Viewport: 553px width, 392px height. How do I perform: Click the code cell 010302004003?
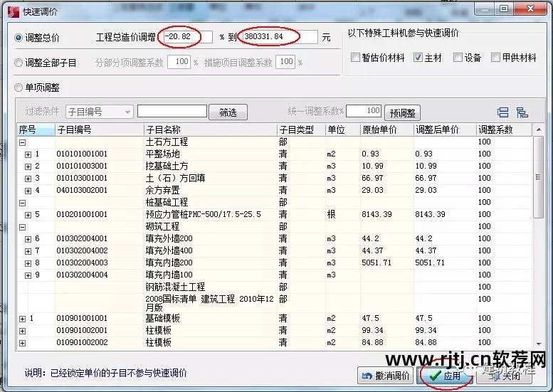[x=100, y=263]
